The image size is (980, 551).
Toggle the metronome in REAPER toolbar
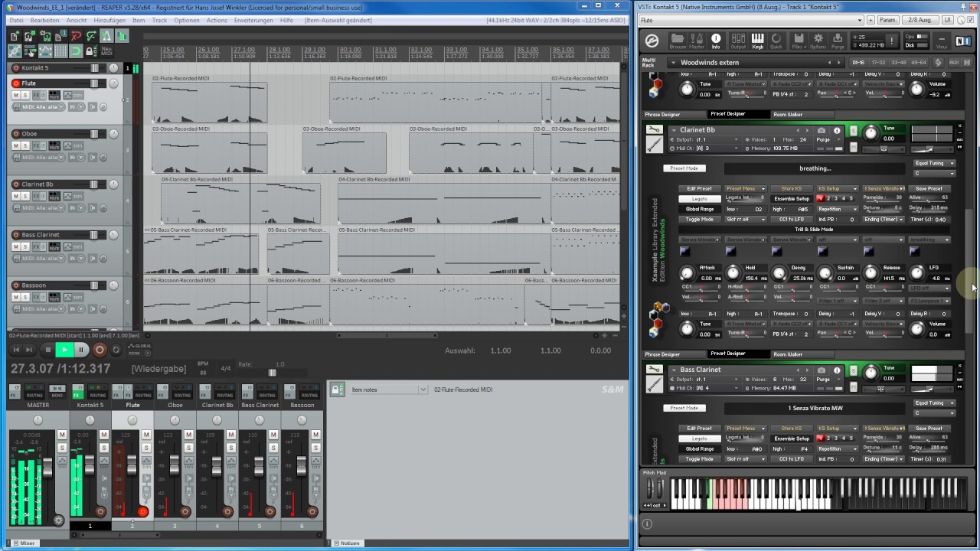coord(106,36)
